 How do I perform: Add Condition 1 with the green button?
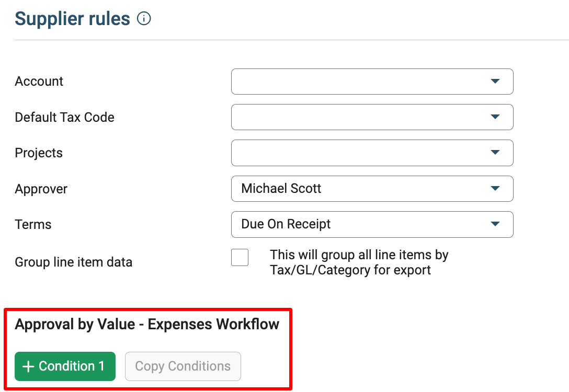click(x=65, y=366)
